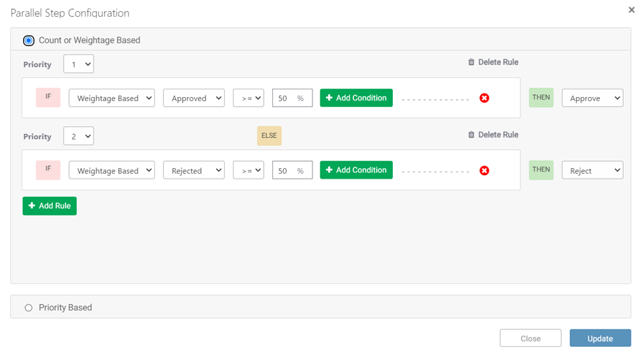The image size is (644, 360).
Task: Add a condition to the first rule
Action: coord(356,98)
